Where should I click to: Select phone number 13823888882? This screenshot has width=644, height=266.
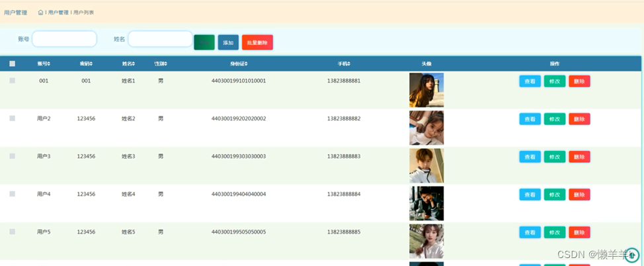(x=344, y=119)
